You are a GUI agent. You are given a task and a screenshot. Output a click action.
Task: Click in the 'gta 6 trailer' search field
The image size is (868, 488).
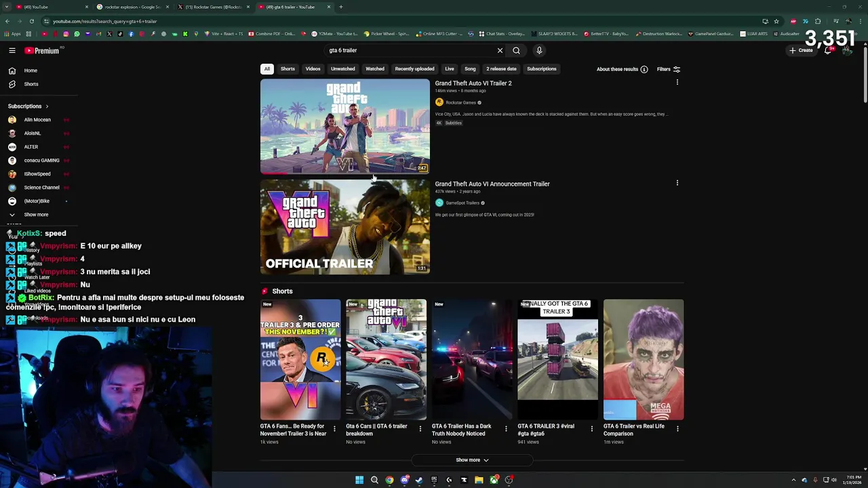410,50
